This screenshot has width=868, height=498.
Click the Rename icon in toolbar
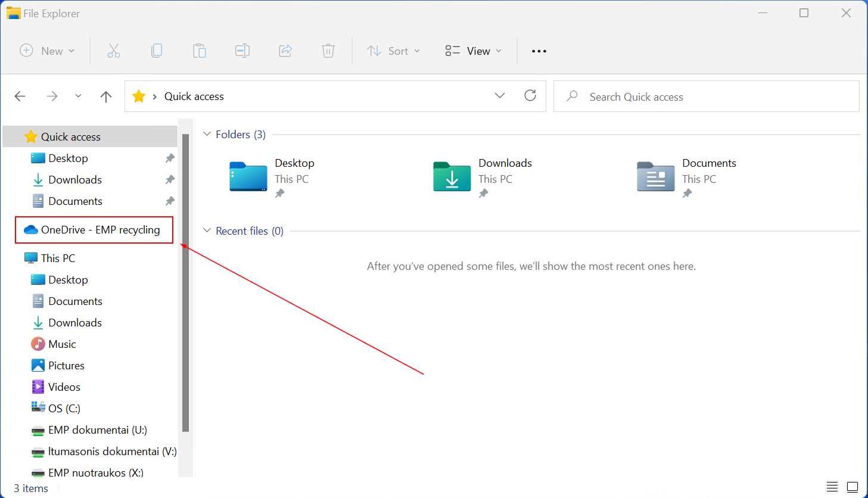coord(242,51)
